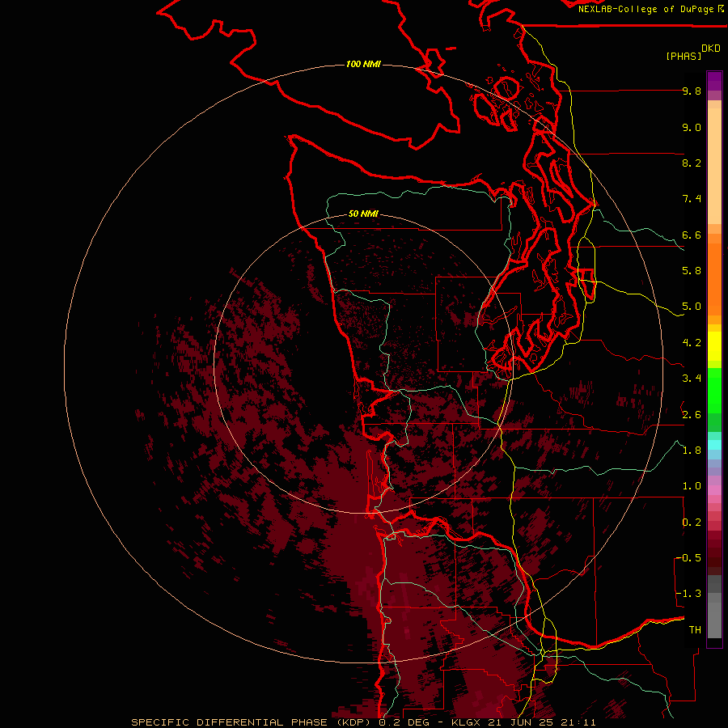Click the NEXLAB-College of DuPage label
Image resolution: width=728 pixels, height=728 pixels.
(x=647, y=9)
